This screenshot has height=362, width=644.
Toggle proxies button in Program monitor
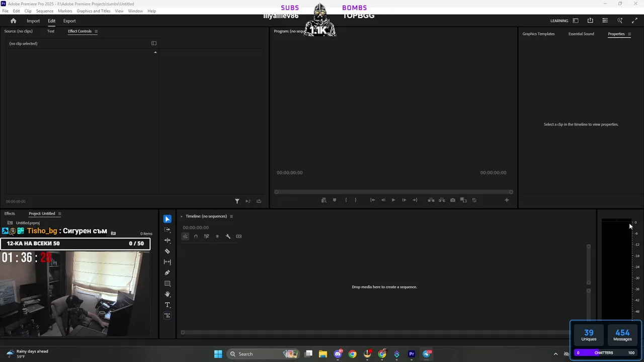point(474,200)
